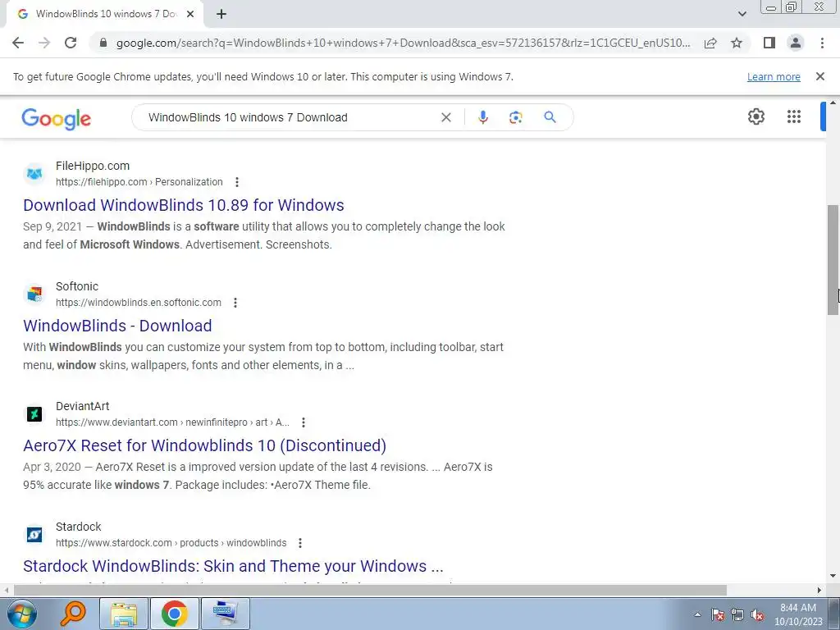The image size is (840, 630).
Task: Submit search with the magnifier icon
Action: click(x=550, y=116)
